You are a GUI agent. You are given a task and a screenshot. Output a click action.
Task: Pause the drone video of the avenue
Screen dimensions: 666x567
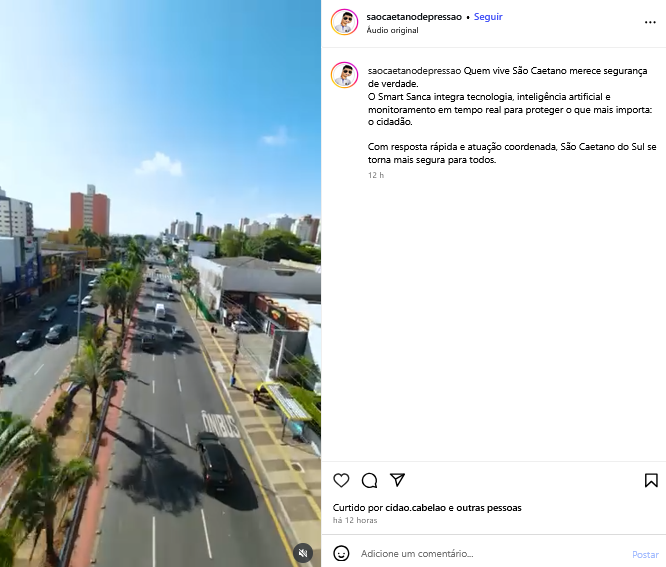pos(160,283)
